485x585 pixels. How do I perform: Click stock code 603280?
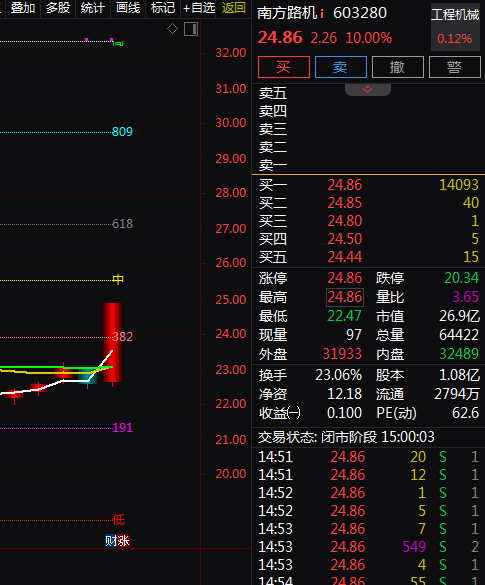[x=360, y=13]
